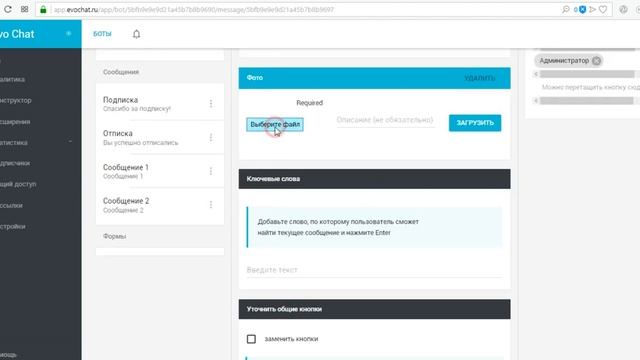
Task: Click the Фото block title
Action: tap(255, 78)
